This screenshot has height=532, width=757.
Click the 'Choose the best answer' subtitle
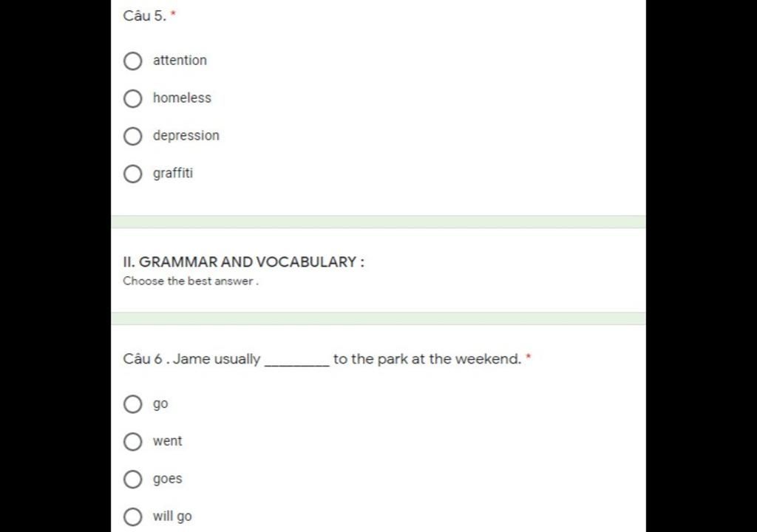point(191,281)
